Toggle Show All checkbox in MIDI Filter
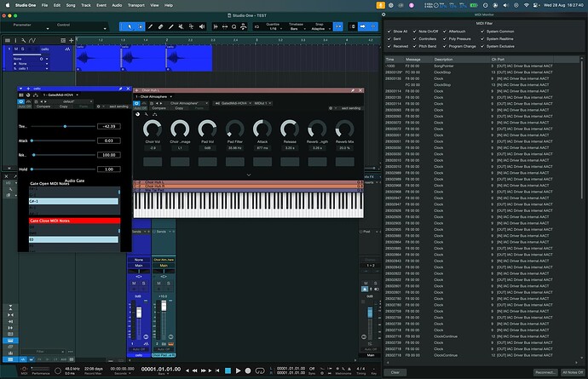588x379 pixels. pos(389,32)
